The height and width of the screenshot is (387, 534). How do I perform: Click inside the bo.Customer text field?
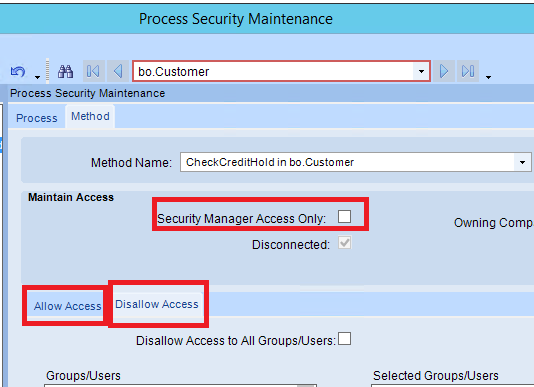click(x=274, y=72)
